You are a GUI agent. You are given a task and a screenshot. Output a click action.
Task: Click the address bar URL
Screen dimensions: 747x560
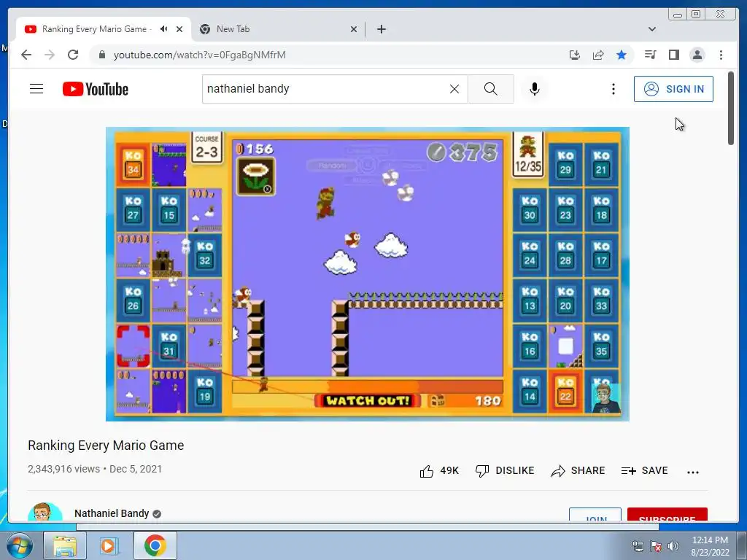pyautogui.click(x=200, y=55)
